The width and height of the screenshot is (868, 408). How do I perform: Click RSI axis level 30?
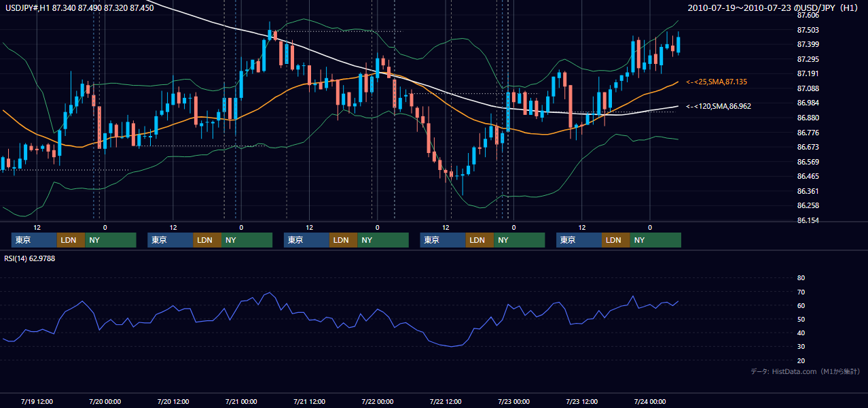pyautogui.click(x=801, y=347)
